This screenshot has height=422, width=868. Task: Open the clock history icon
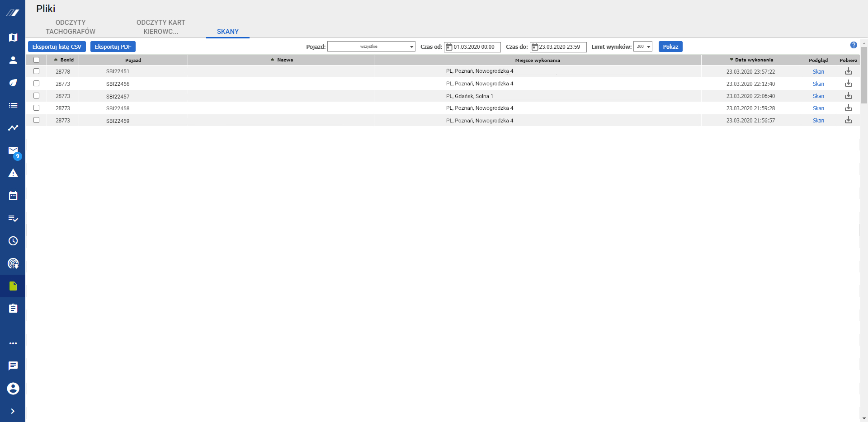pos(13,241)
